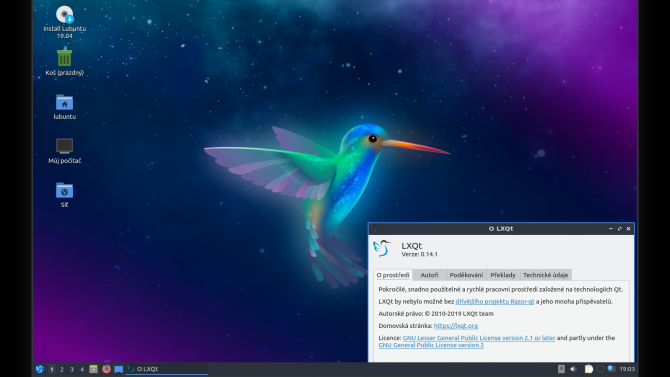Switch to the Poděkování tab
The image size is (670, 377).
click(x=466, y=275)
